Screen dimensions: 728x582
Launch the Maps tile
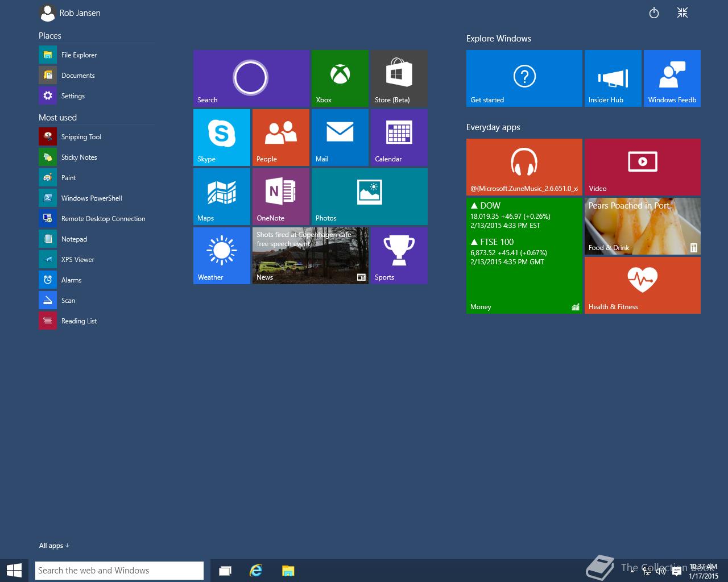(222, 197)
